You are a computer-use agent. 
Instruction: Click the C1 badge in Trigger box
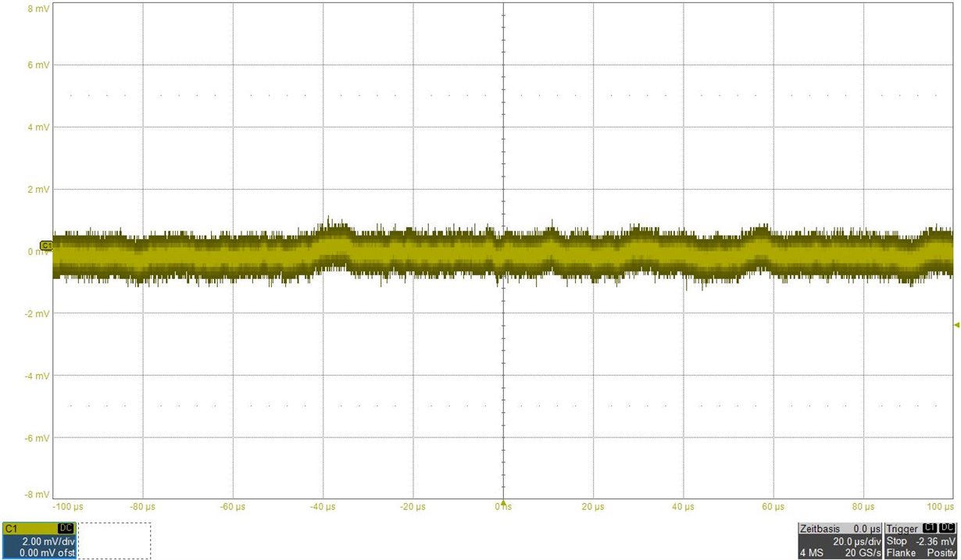[931, 529]
